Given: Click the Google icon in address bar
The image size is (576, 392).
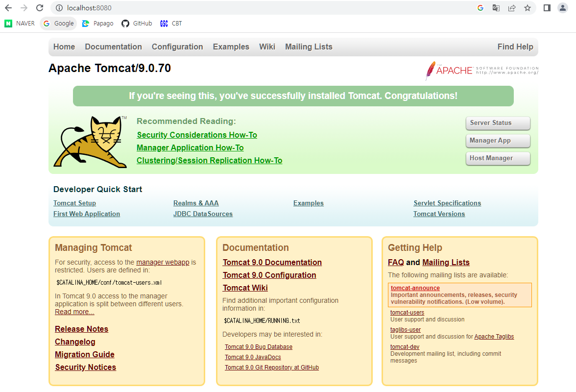Looking at the screenshot, I should point(480,8).
